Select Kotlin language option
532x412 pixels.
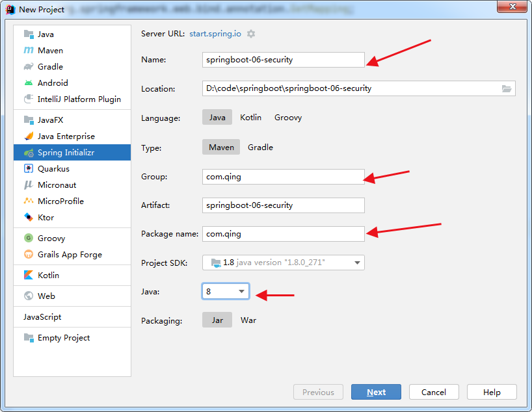point(251,118)
